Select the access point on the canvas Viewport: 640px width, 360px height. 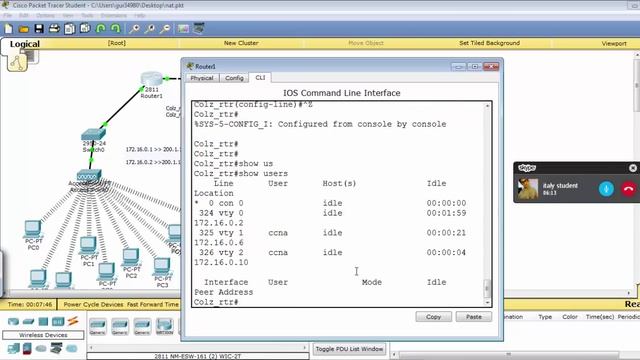point(89,176)
